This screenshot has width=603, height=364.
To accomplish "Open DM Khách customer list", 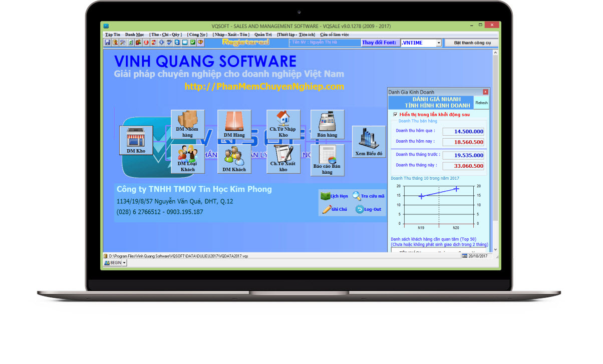I will click(x=234, y=159).
